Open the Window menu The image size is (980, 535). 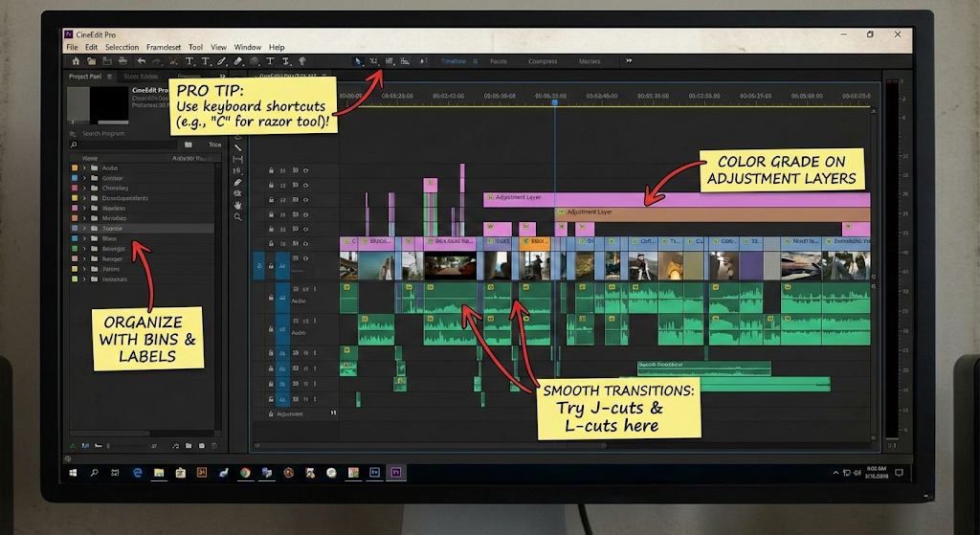[247, 47]
